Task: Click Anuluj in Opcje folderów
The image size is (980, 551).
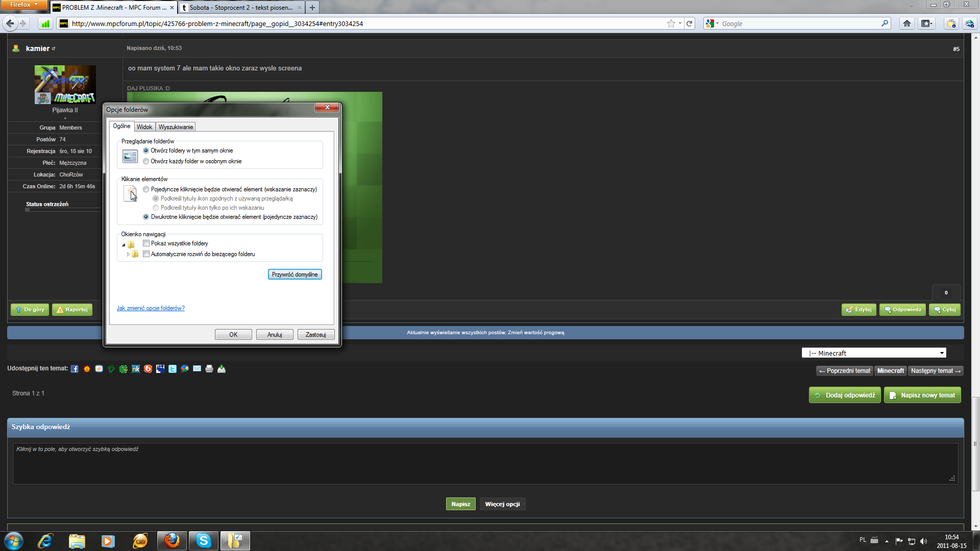Action: (275, 335)
